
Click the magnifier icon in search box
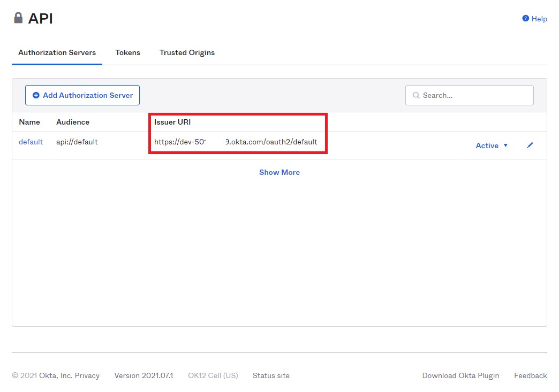pyautogui.click(x=416, y=96)
